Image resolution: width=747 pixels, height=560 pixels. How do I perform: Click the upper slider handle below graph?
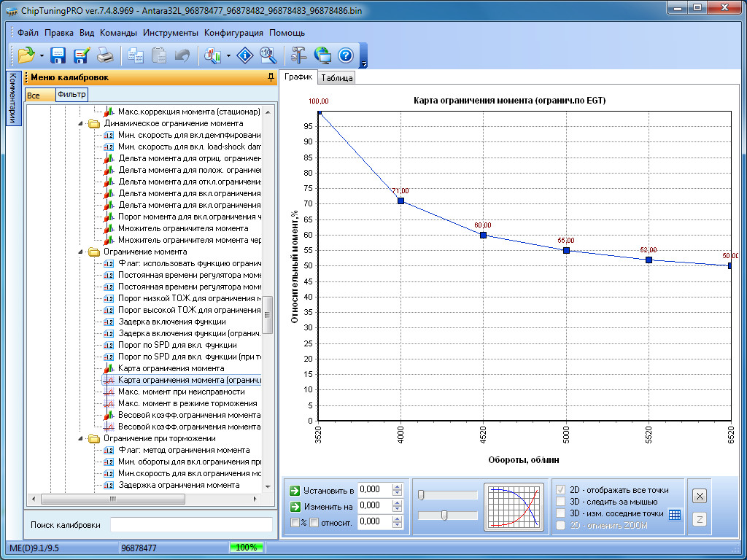422,495
